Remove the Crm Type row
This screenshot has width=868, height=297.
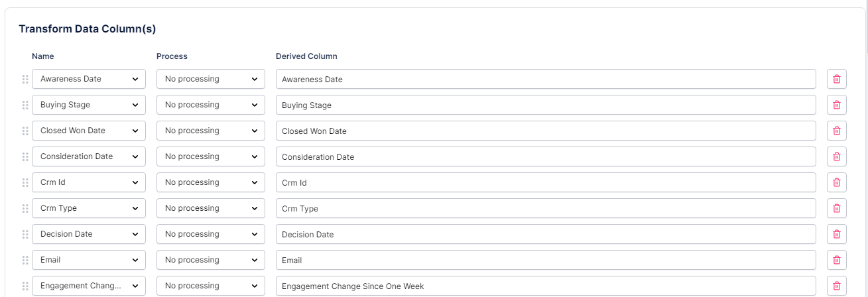click(837, 208)
